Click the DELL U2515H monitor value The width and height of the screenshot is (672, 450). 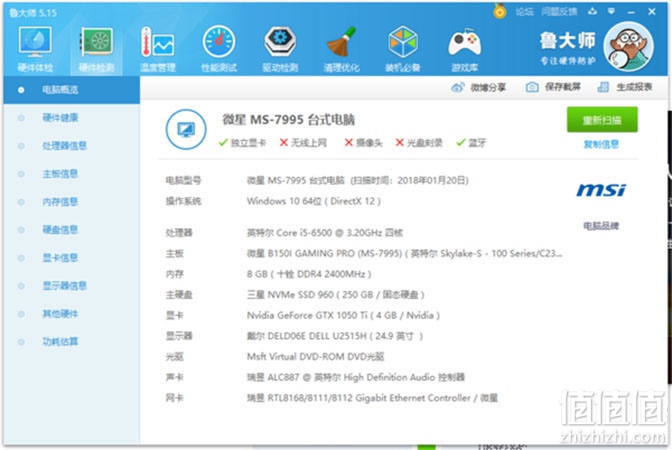coord(335,336)
